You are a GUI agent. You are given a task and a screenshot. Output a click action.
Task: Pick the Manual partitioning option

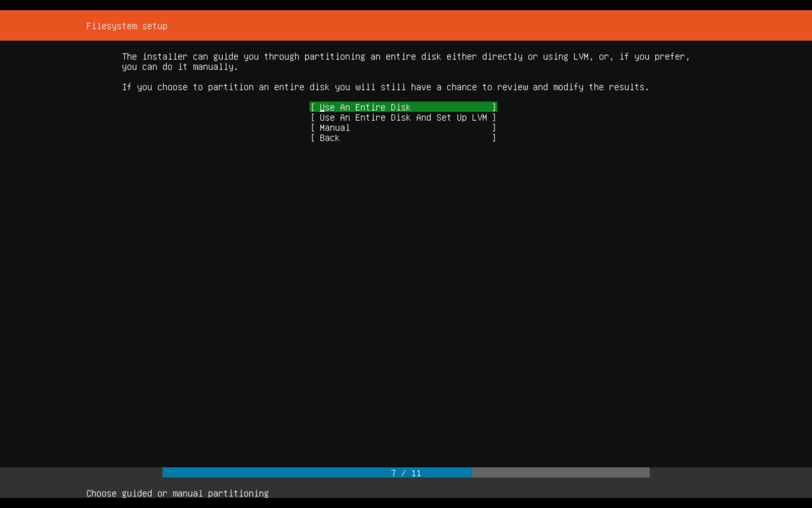click(x=403, y=128)
